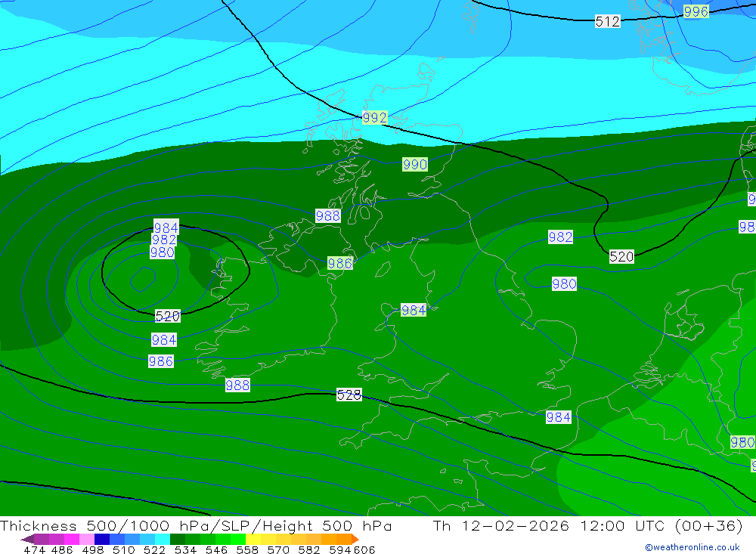
Task: Click the 'Thickness 500/1000 hPa/SLP/Height 500 hPa' title
Action: click(196, 525)
